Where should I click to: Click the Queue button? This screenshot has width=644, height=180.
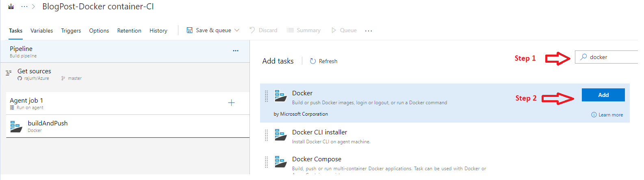click(x=344, y=30)
